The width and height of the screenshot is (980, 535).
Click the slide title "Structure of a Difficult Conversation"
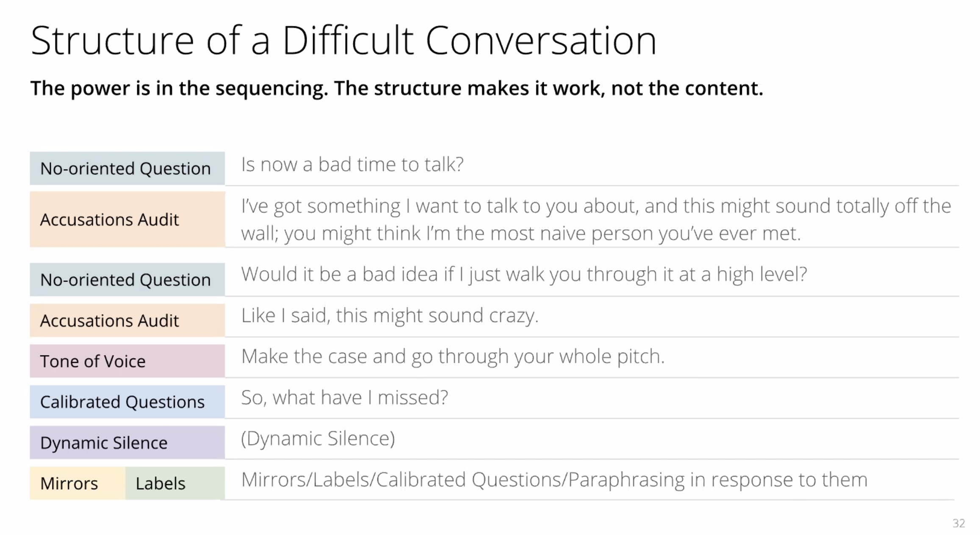point(343,41)
